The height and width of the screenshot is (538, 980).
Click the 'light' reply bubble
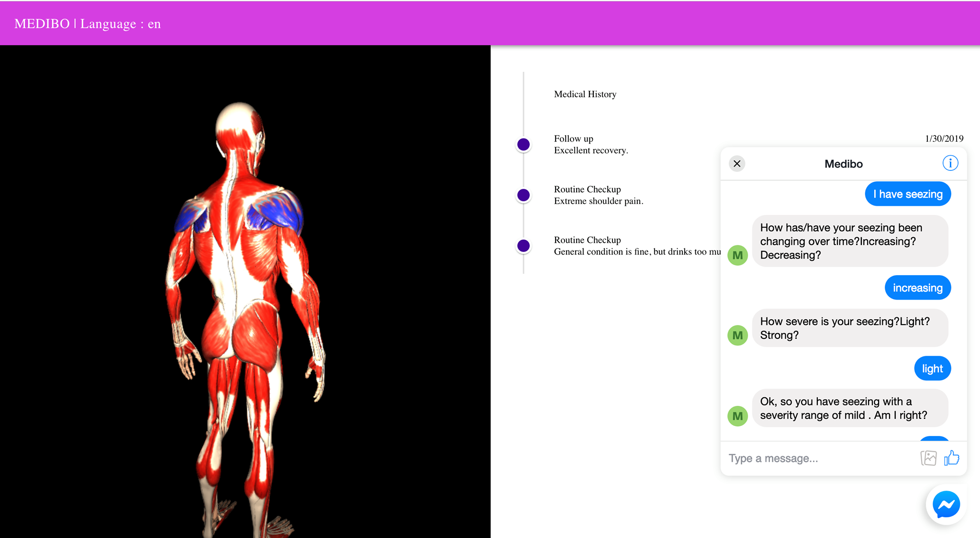[932, 369]
